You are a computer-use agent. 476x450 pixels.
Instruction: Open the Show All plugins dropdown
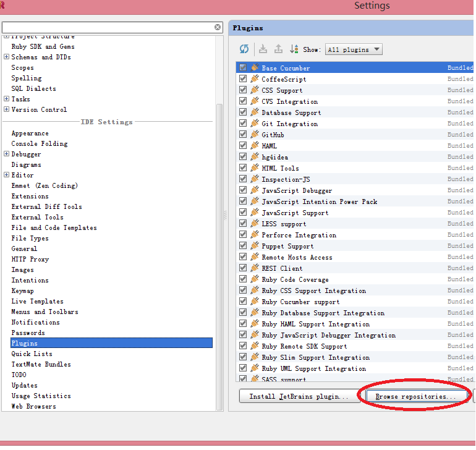(x=354, y=49)
